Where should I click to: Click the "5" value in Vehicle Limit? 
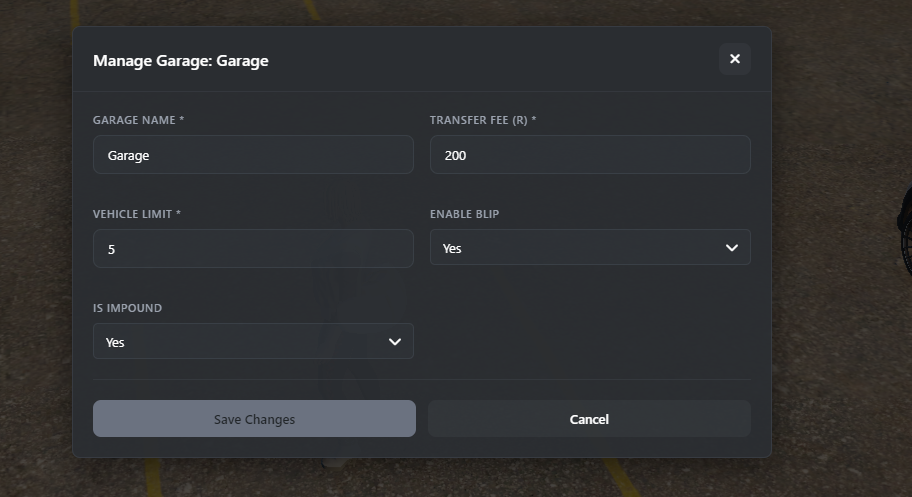click(x=111, y=249)
